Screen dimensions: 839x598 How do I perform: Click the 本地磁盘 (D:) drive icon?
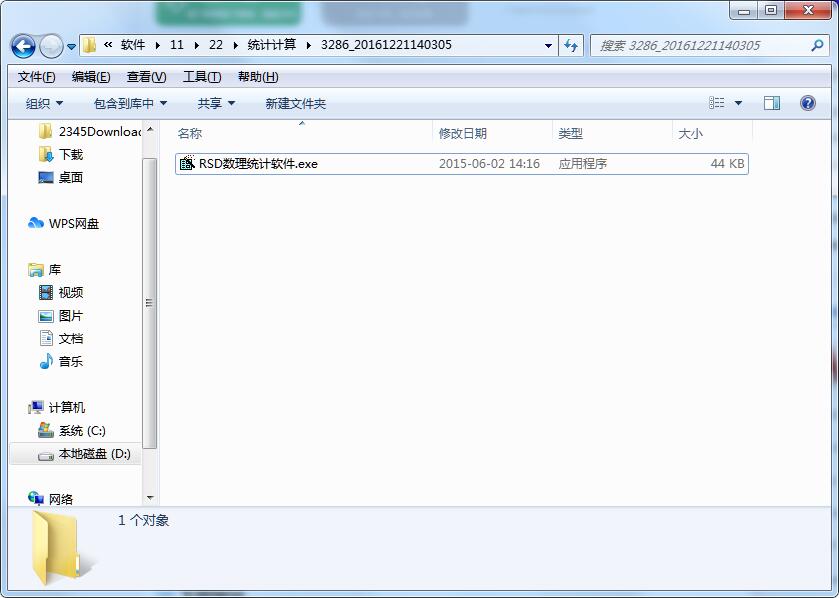(x=46, y=455)
